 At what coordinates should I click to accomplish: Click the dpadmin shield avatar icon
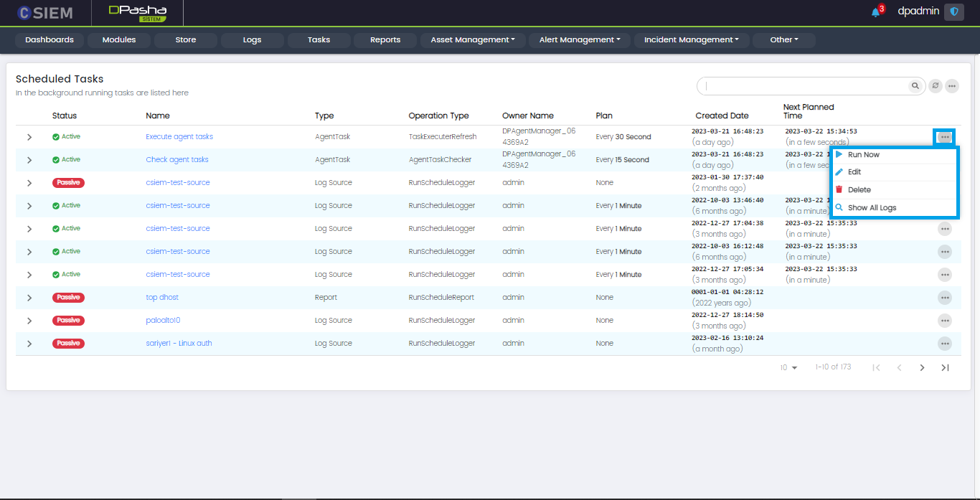click(x=953, y=12)
